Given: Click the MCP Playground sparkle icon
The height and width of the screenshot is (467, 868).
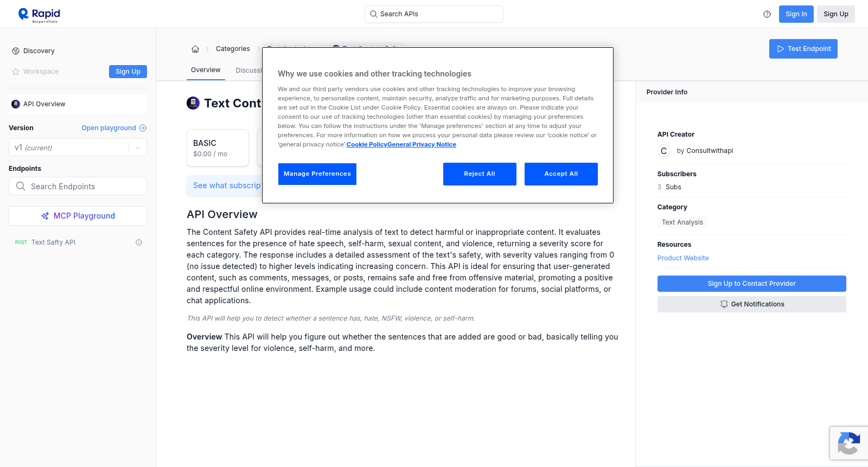Looking at the screenshot, I should tap(45, 216).
